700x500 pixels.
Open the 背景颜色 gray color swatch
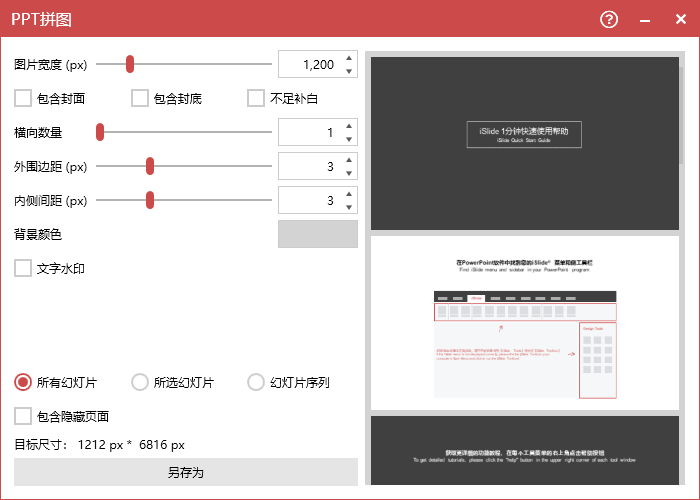pos(318,234)
